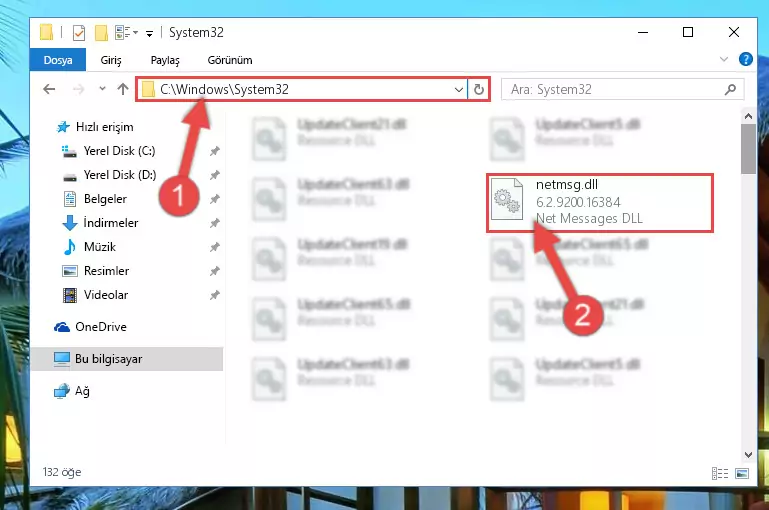Viewport: 769px width, 510px height.
Task: Click the Quick access star icon
Action: tap(63, 128)
